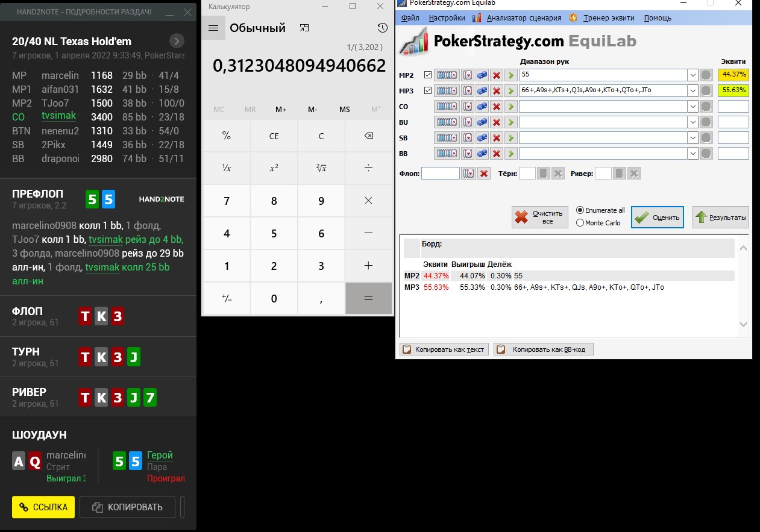The width and height of the screenshot is (760, 532).
Task: Open hand range selector for SB row
Action: 447,137
